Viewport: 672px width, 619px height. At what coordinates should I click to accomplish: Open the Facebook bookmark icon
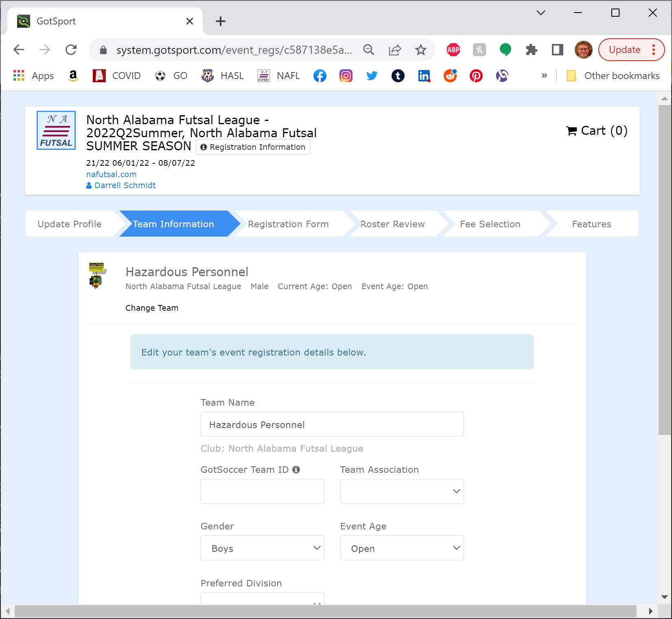click(x=320, y=76)
